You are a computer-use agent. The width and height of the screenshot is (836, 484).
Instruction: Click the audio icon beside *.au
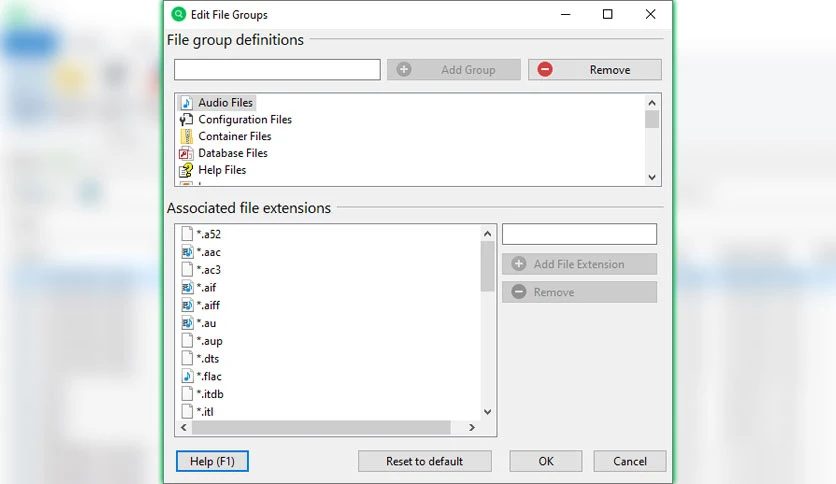tap(187, 322)
